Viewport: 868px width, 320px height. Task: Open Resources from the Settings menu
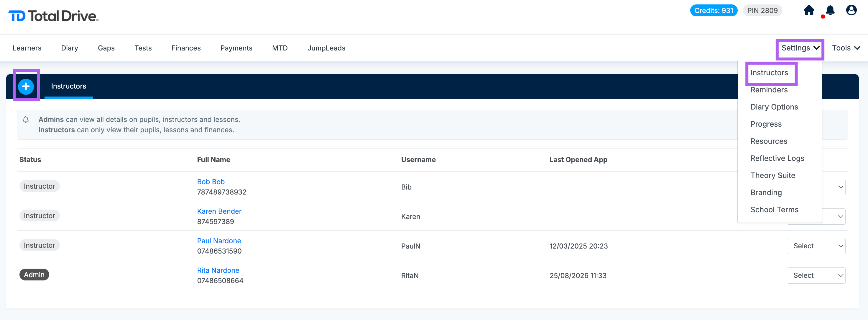click(769, 141)
